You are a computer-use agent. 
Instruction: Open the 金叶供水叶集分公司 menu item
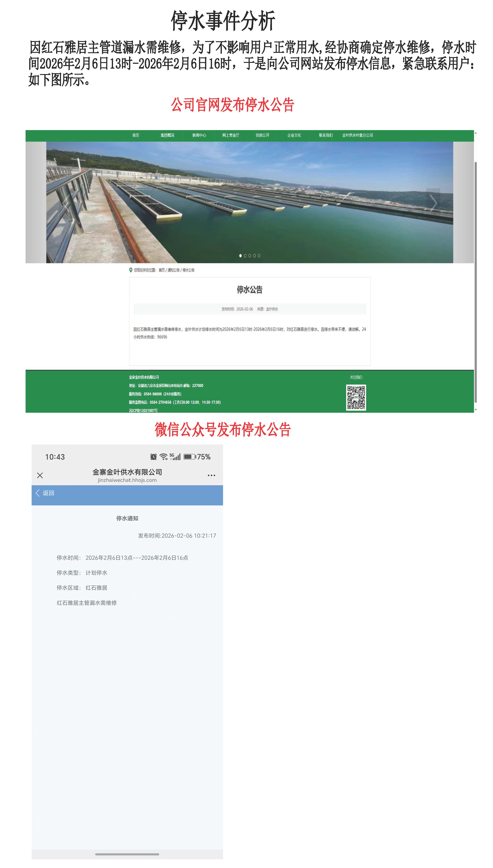[x=357, y=135]
